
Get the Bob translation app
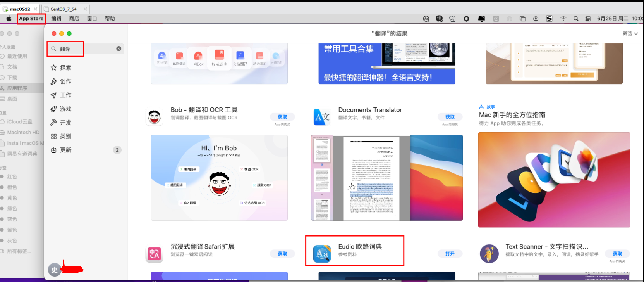282,117
